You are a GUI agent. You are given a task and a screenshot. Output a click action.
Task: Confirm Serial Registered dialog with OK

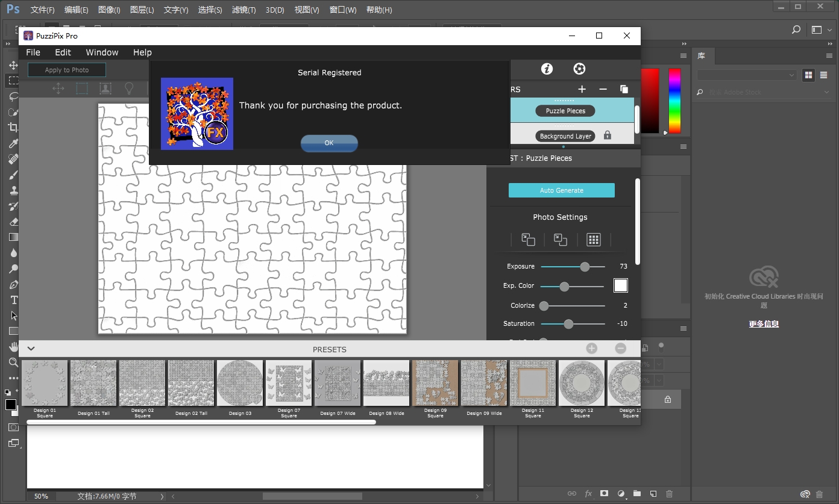[x=329, y=143]
